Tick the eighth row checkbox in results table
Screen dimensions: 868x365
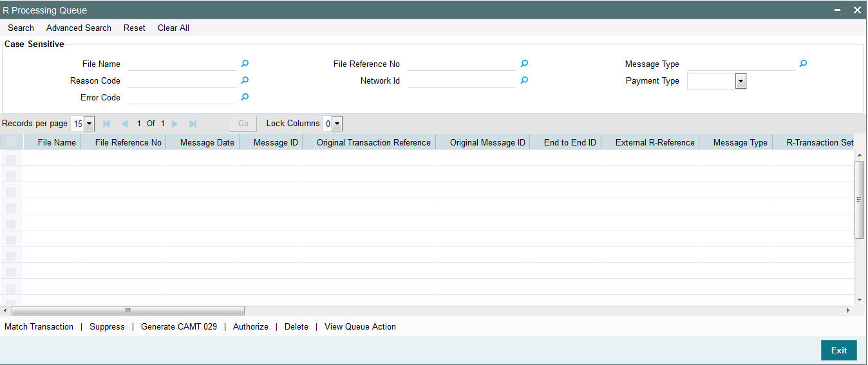pyautogui.click(x=11, y=272)
